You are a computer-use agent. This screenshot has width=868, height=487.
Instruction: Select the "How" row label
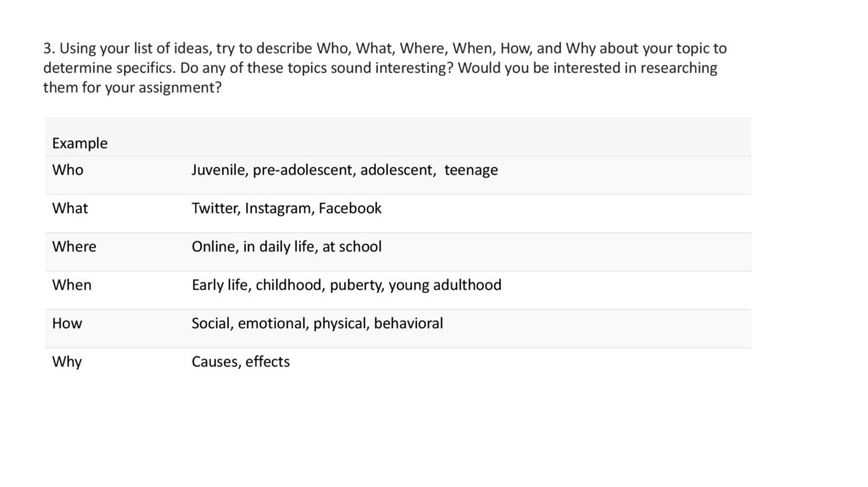click(x=67, y=323)
